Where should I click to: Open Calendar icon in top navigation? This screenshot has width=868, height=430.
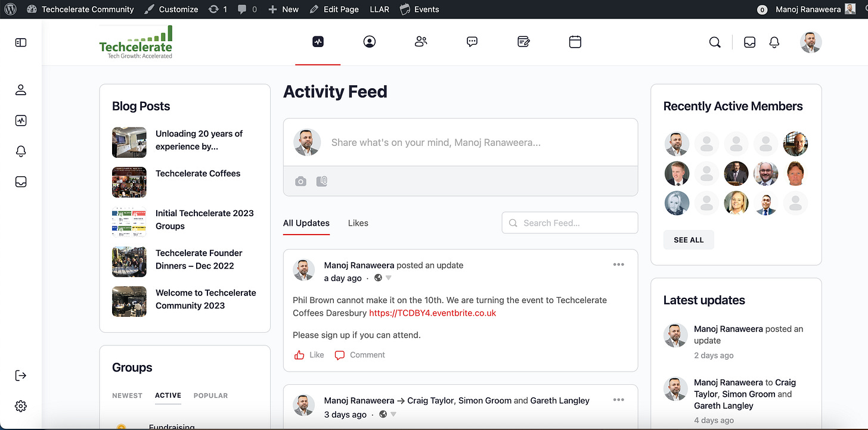575,42
